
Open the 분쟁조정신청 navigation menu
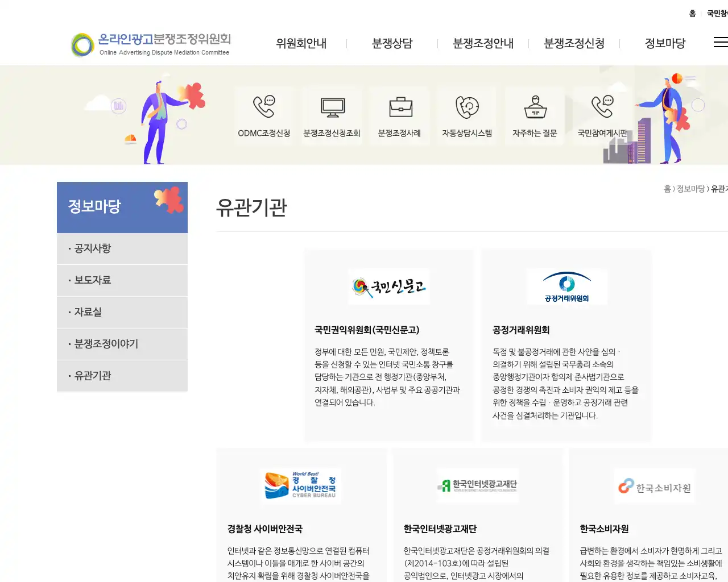point(574,43)
